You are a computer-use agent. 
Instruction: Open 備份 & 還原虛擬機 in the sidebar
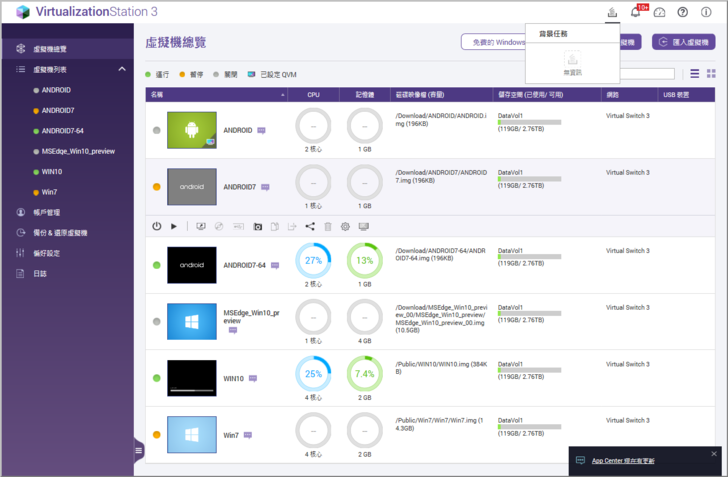(62, 232)
